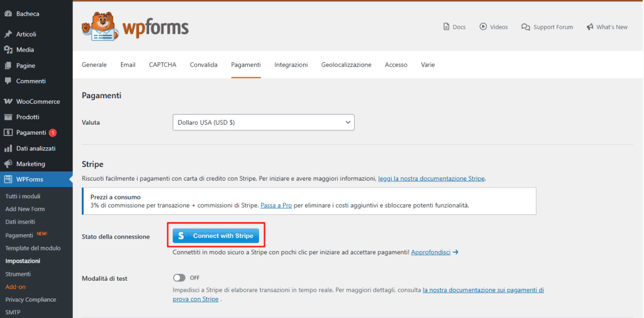Click the WPForms menu icon

tap(8, 179)
